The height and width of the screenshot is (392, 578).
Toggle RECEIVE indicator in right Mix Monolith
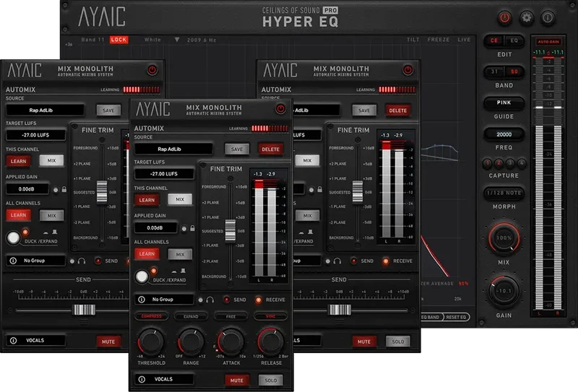tap(386, 261)
